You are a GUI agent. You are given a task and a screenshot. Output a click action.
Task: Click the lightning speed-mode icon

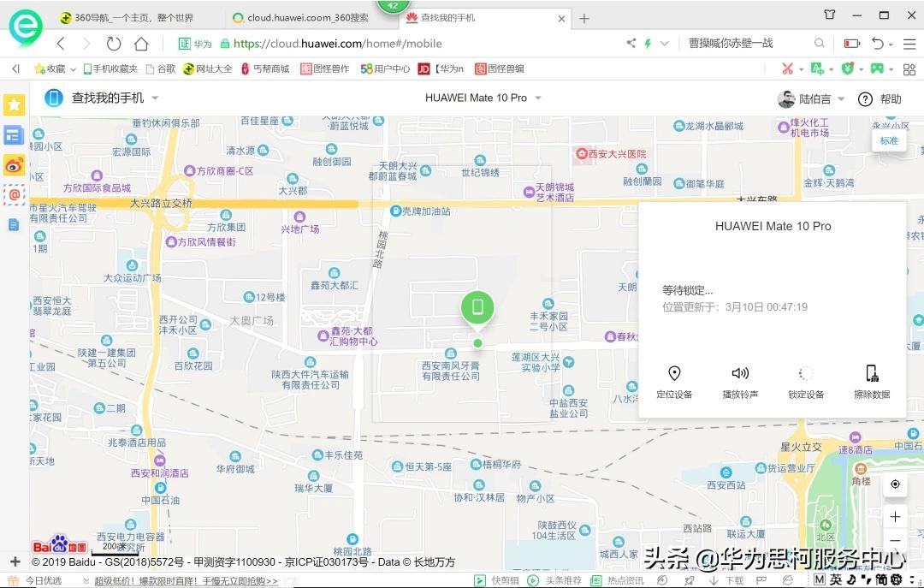tap(648, 43)
